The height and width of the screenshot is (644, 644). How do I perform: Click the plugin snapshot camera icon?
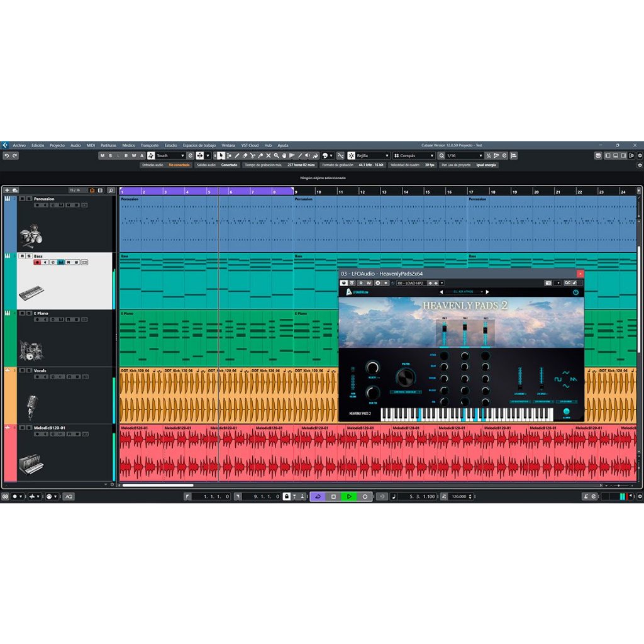click(548, 283)
